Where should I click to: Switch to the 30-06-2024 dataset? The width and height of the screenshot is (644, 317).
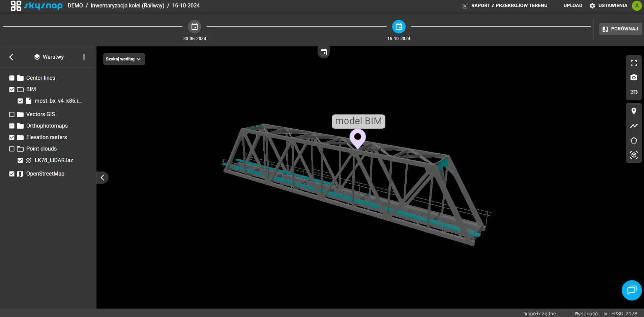point(195,27)
